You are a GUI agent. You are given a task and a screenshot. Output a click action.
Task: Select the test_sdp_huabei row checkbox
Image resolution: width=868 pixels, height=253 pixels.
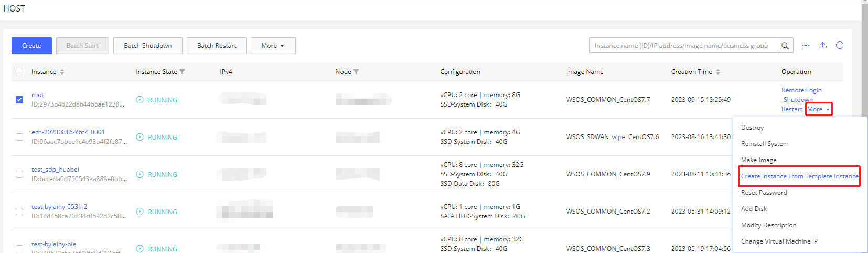click(x=19, y=174)
